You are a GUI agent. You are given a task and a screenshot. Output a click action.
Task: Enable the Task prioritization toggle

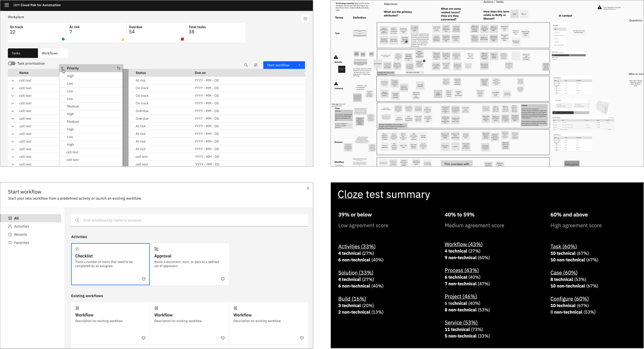12,63
